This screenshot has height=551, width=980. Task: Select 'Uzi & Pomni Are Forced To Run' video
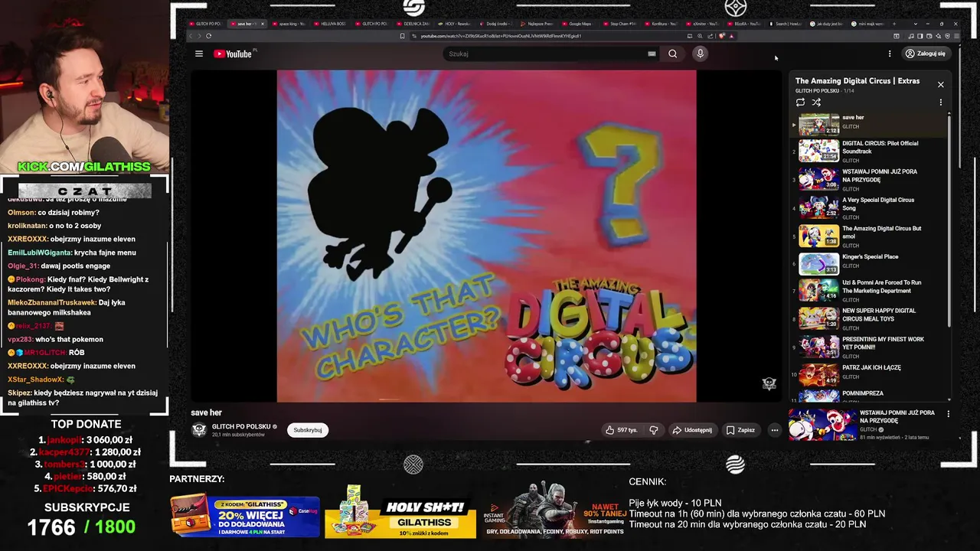(868, 291)
